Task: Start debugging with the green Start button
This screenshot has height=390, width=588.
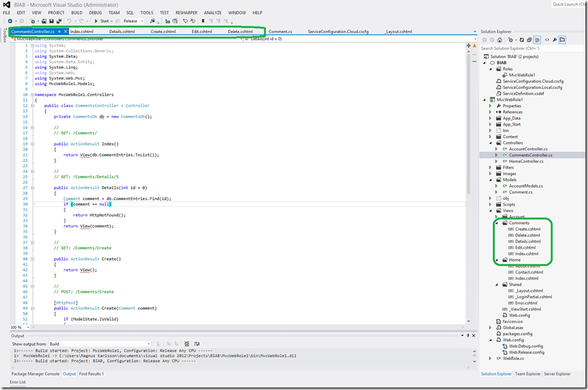Action: click(x=101, y=21)
